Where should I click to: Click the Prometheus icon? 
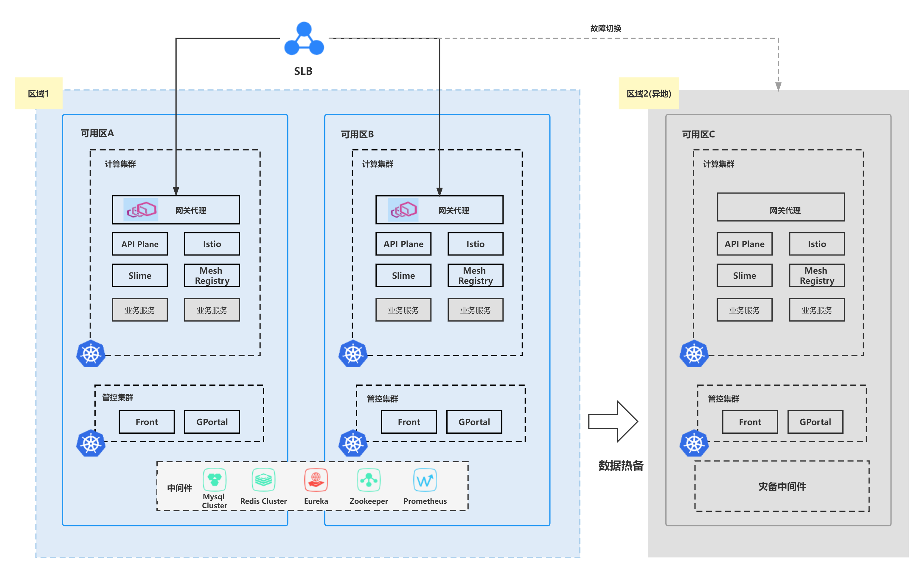[425, 479]
